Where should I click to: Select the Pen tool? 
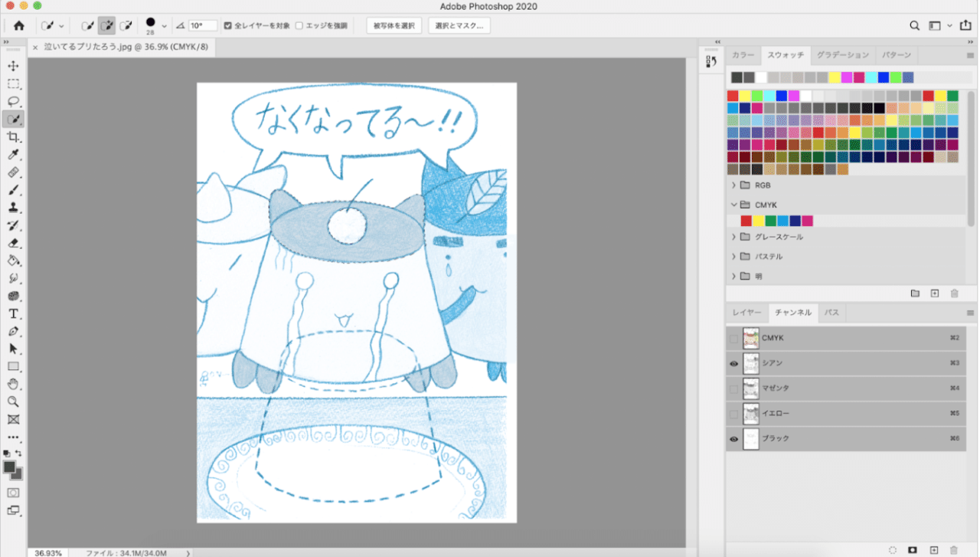click(x=13, y=331)
